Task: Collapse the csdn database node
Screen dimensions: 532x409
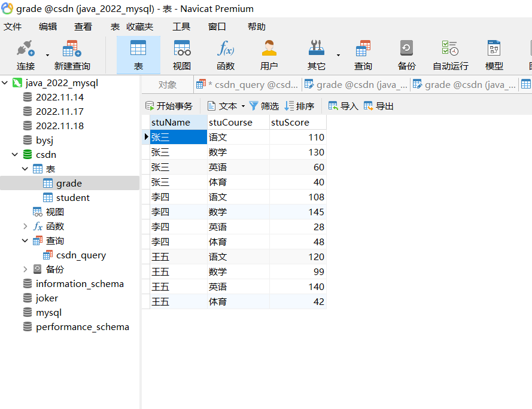Action: tap(15, 155)
